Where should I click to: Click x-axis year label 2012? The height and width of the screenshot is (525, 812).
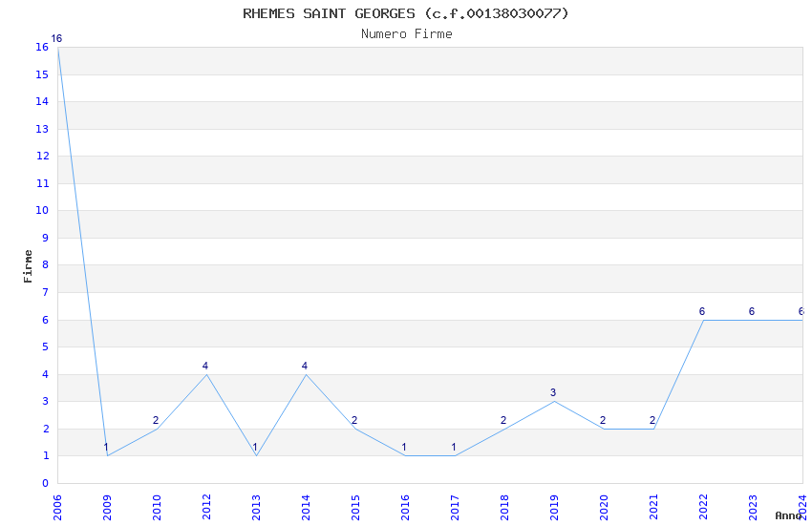click(206, 508)
